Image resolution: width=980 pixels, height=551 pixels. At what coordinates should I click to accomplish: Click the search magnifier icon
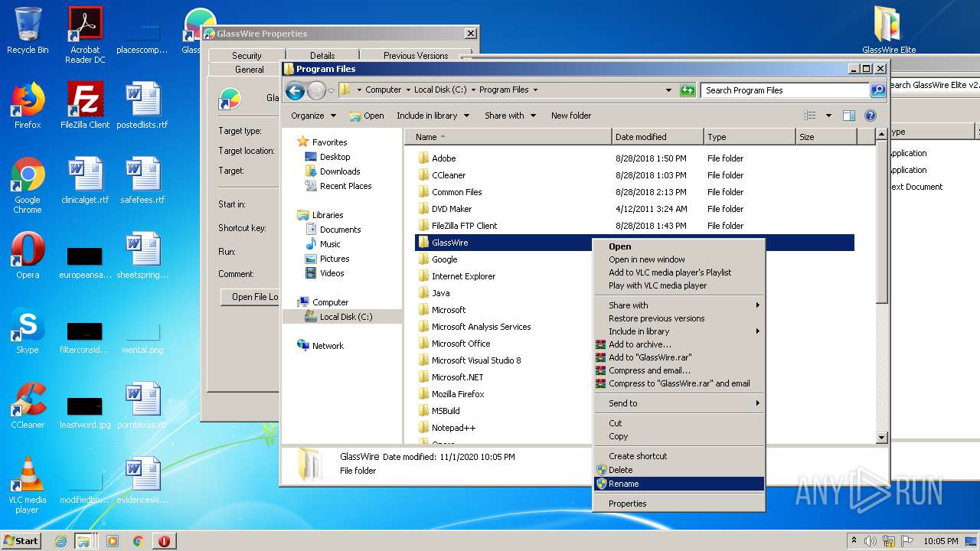coord(878,90)
